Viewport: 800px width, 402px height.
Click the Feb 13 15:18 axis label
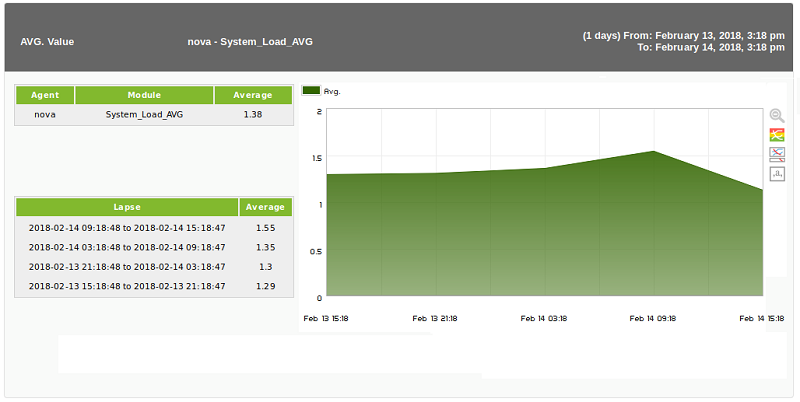[326, 318]
